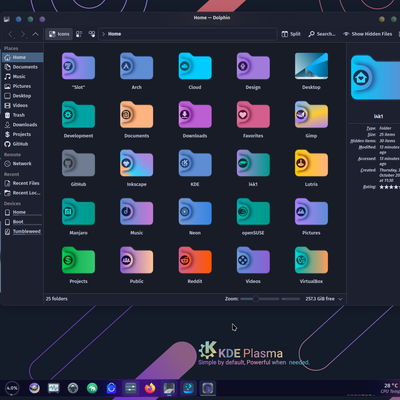Open the Music folder icon in grid
Image resolution: width=400 pixels, height=400 pixels.
click(x=137, y=212)
